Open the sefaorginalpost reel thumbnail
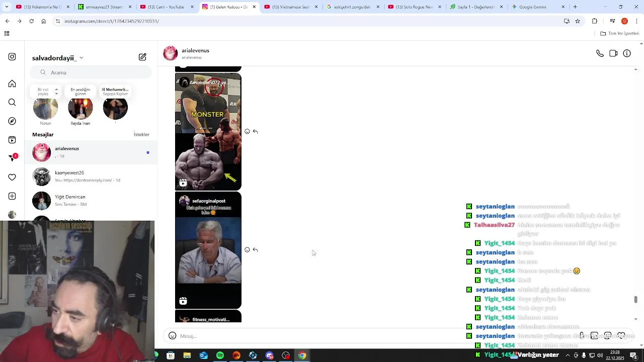This screenshot has height=362, width=644. coord(208,250)
